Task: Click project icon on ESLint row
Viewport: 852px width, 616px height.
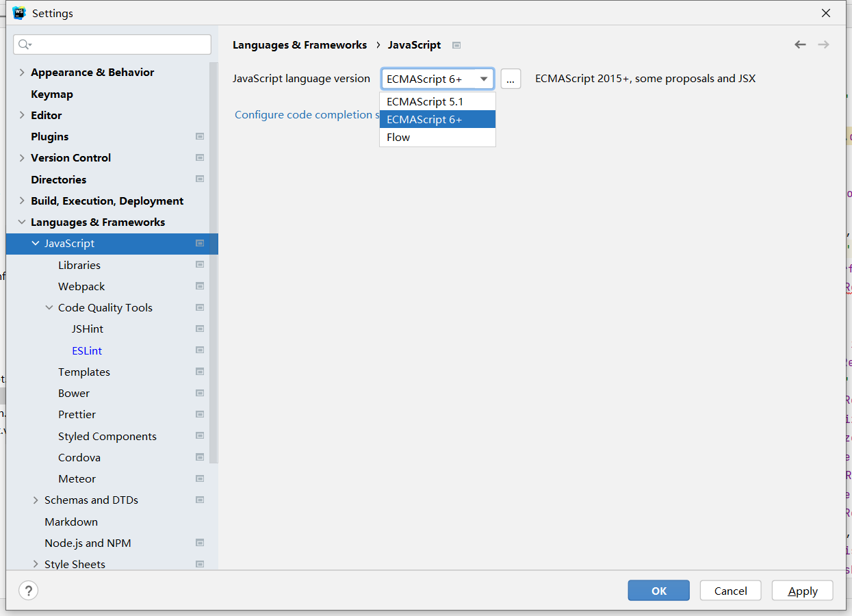Action: tap(200, 350)
